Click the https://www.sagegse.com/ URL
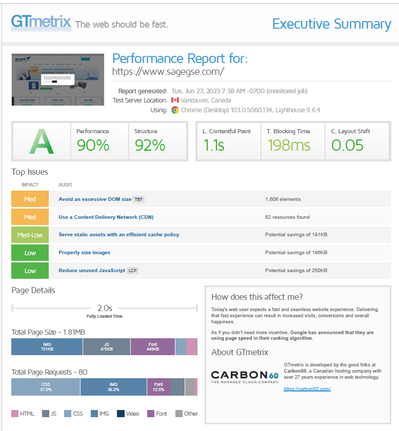 [168, 71]
